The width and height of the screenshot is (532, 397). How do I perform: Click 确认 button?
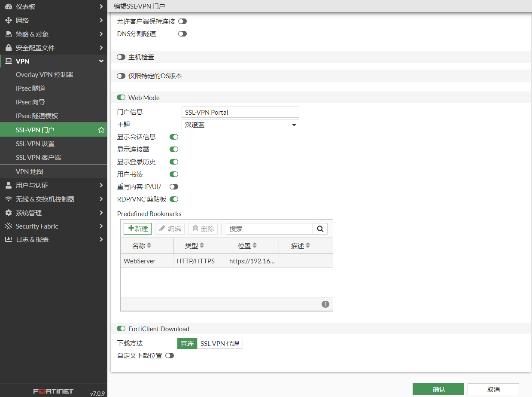438,389
